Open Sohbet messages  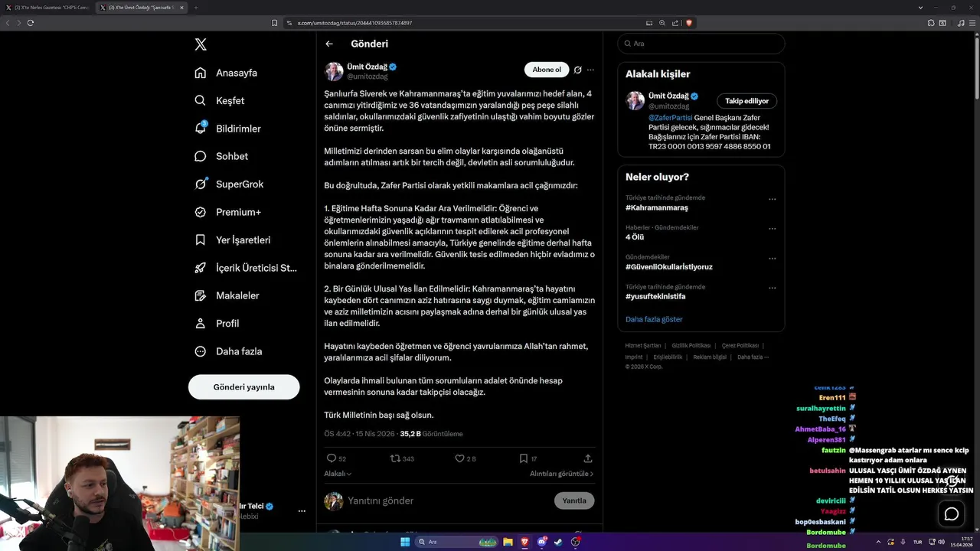[x=221, y=156]
